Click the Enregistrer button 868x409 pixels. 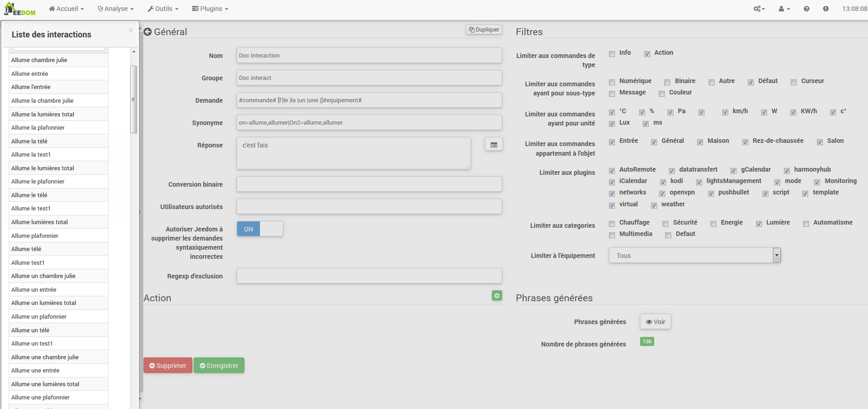pyautogui.click(x=219, y=366)
